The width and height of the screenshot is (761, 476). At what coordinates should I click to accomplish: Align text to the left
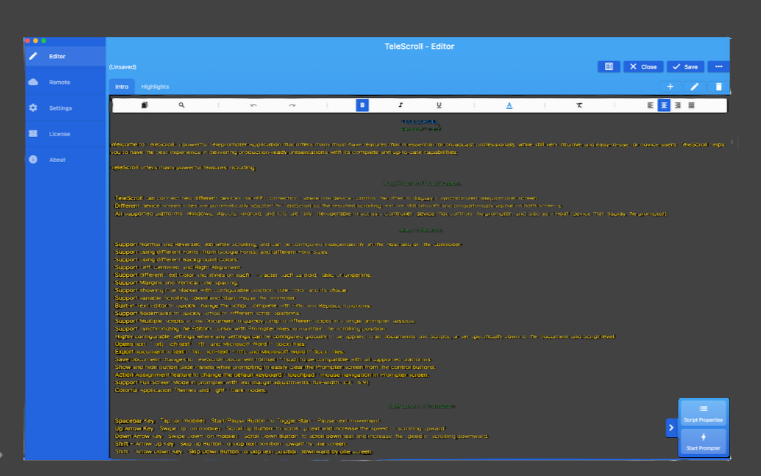click(650, 105)
